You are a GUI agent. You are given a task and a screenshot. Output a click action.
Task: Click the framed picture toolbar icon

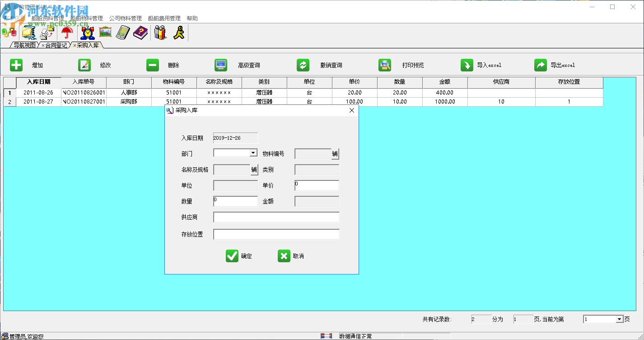pyautogui.click(x=105, y=33)
